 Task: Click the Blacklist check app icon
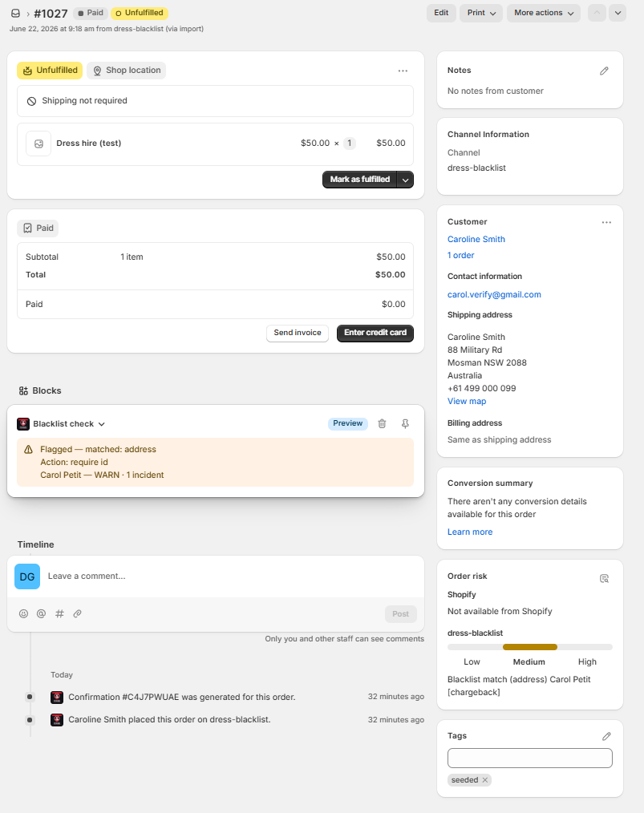(23, 424)
